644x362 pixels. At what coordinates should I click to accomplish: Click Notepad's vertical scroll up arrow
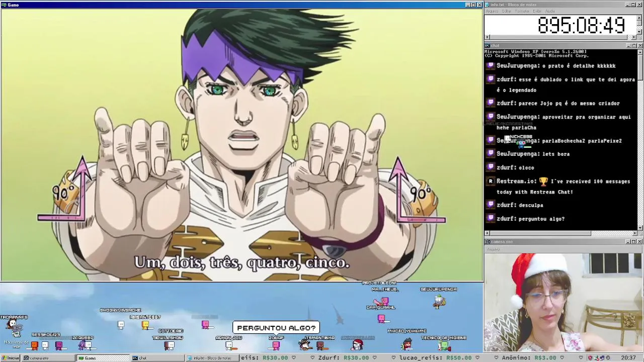[x=640, y=18]
